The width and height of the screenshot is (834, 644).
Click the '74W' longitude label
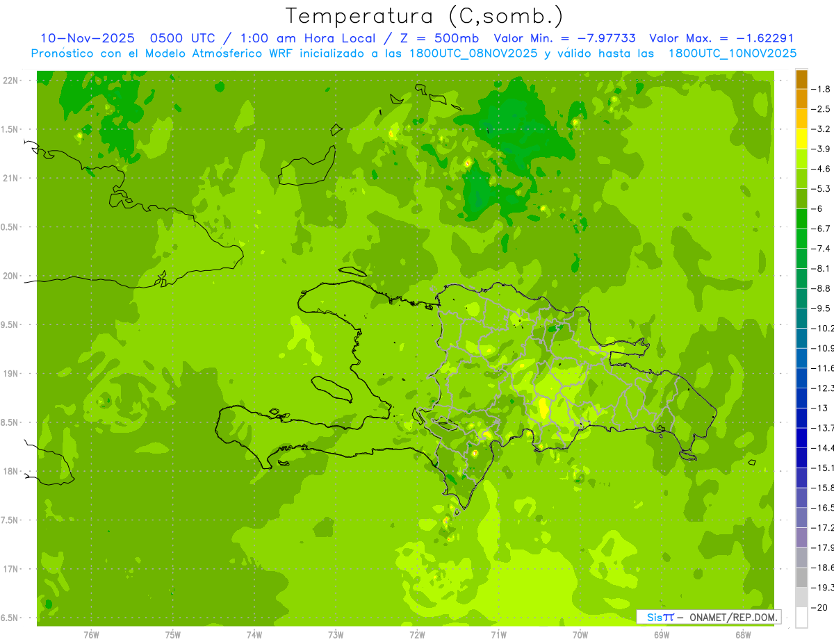254,635
